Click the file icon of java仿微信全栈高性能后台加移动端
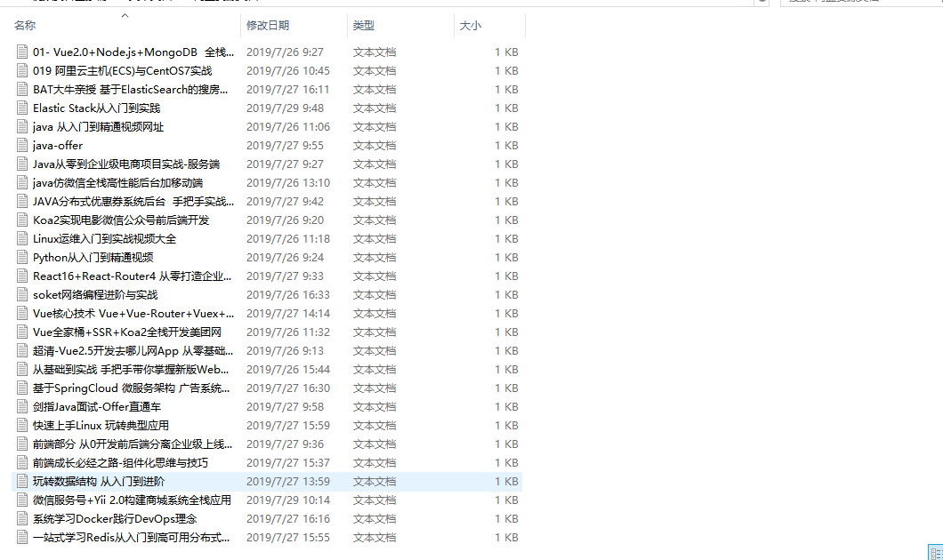 pyautogui.click(x=22, y=182)
